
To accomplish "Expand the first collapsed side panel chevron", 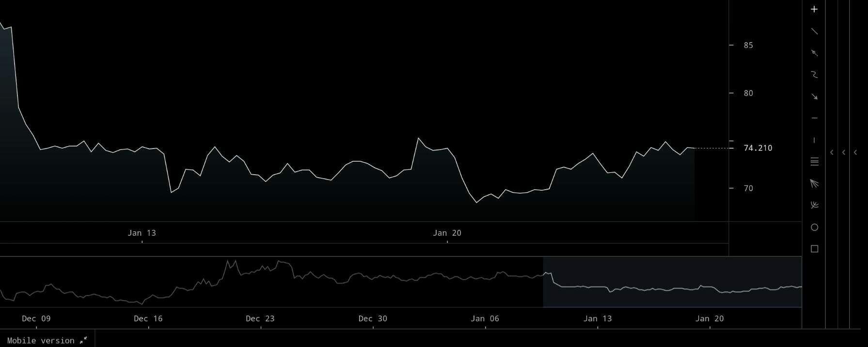I will (x=832, y=152).
